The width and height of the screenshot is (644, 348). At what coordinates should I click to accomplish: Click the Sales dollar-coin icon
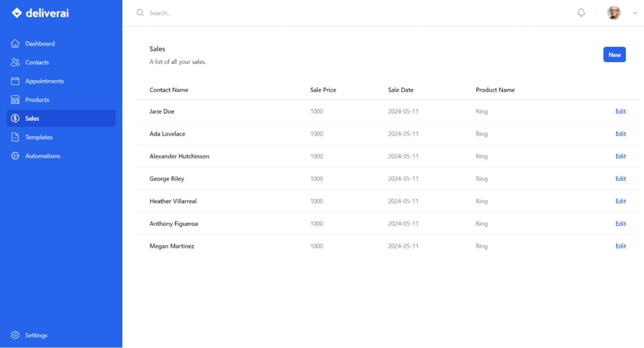(x=15, y=118)
